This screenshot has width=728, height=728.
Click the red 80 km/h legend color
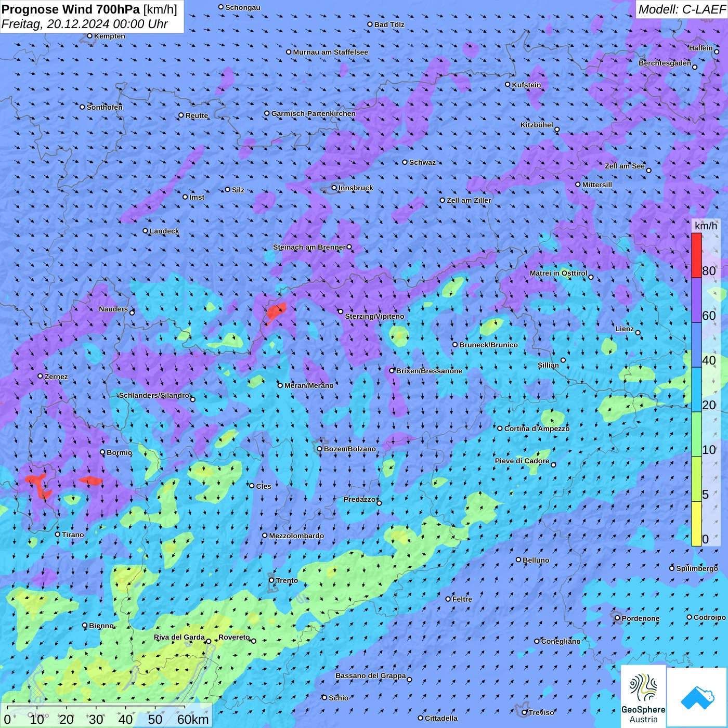click(x=696, y=255)
